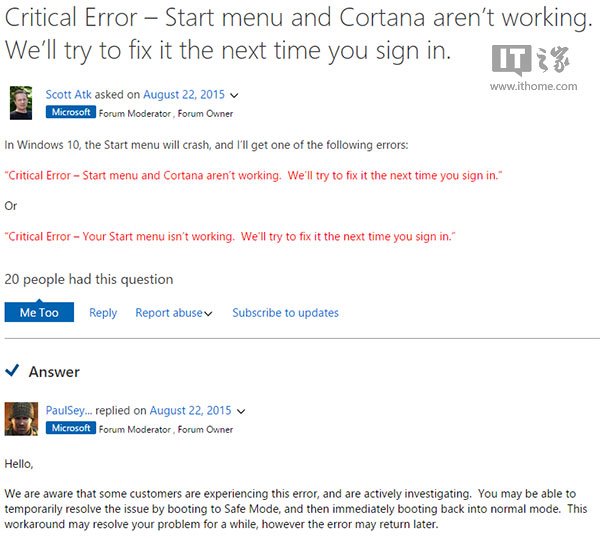Click the Reply link
600x538 pixels.
(103, 313)
